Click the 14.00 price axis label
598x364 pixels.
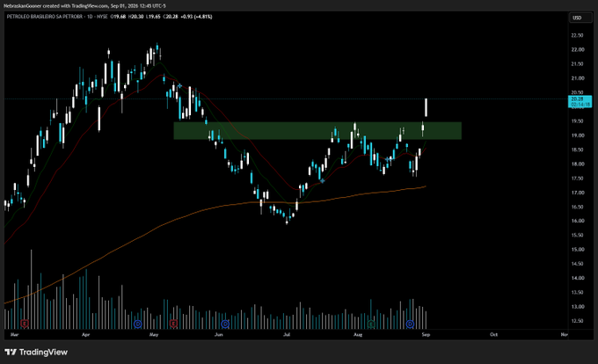(x=577, y=278)
